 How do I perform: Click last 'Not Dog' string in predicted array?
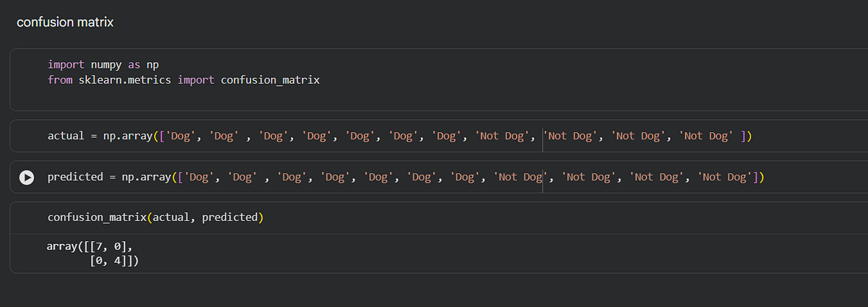(726, 177)
